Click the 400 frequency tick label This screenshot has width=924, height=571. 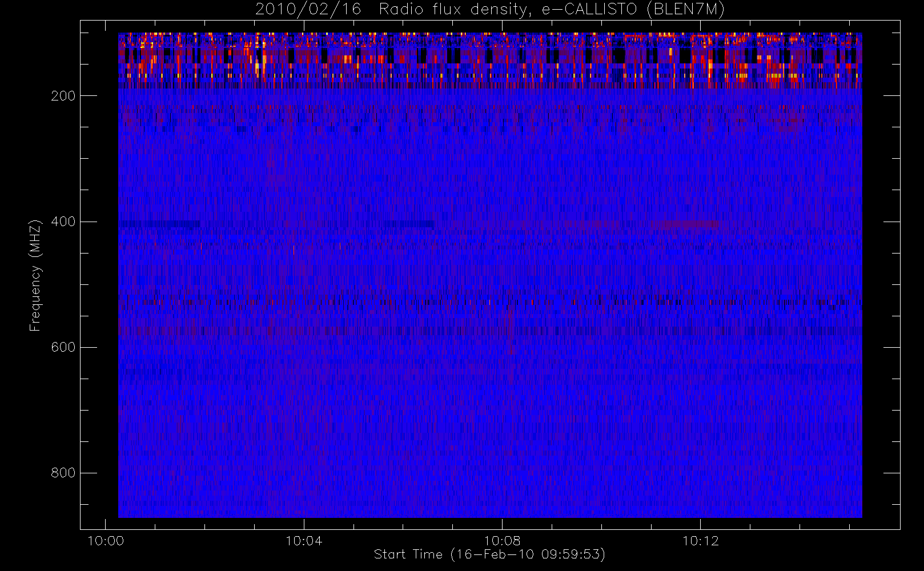coord(63,222)
